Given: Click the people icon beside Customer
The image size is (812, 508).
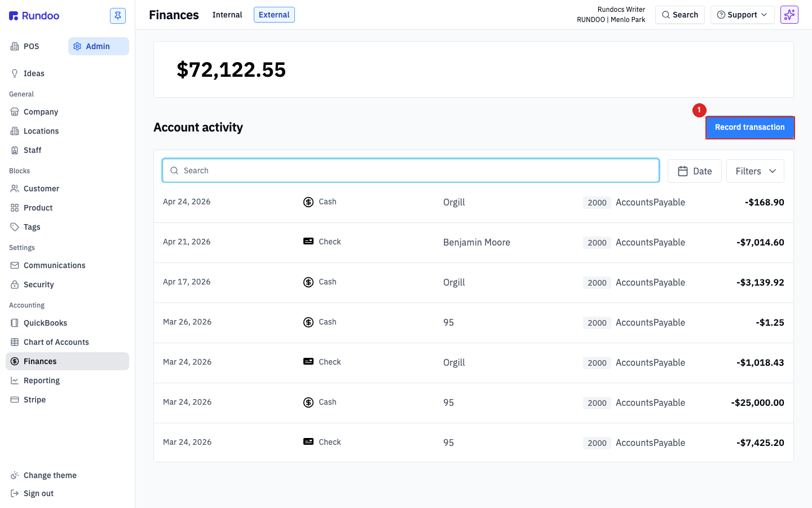Looking at the screenshot, I should pos(15,189).
